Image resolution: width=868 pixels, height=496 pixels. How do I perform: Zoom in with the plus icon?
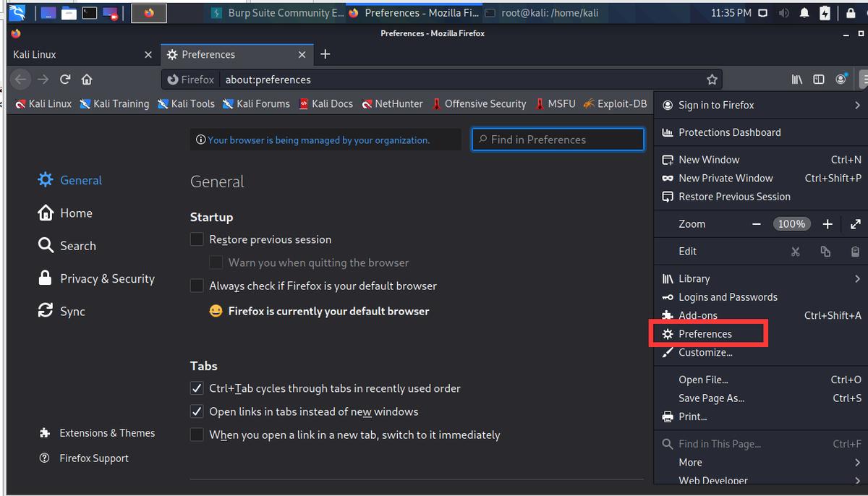(x=827, y=224)
